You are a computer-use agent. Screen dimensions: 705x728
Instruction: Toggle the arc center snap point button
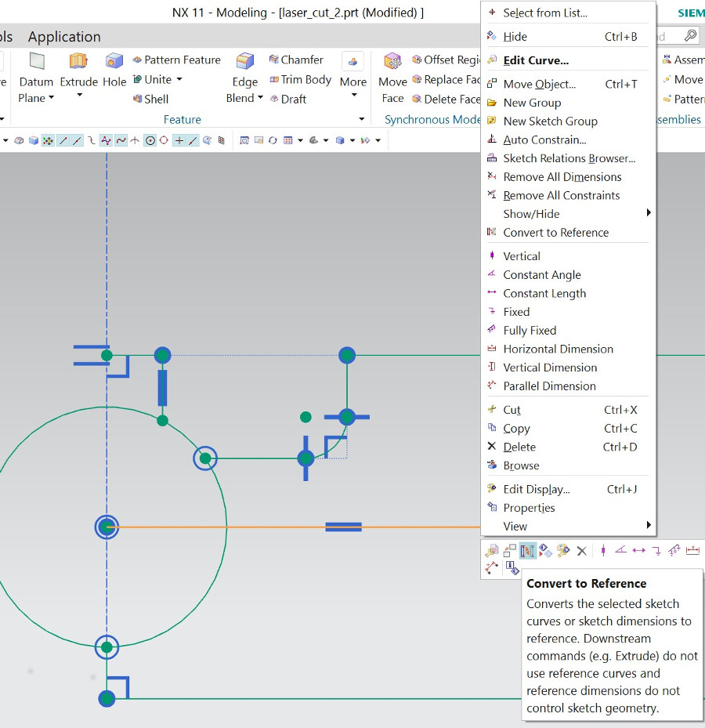coord(150,140)
